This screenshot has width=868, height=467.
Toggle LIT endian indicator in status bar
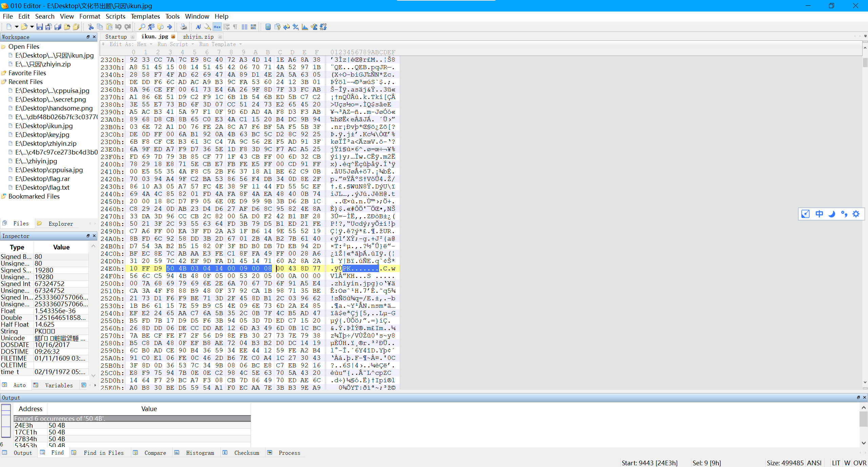pos(836,463)
